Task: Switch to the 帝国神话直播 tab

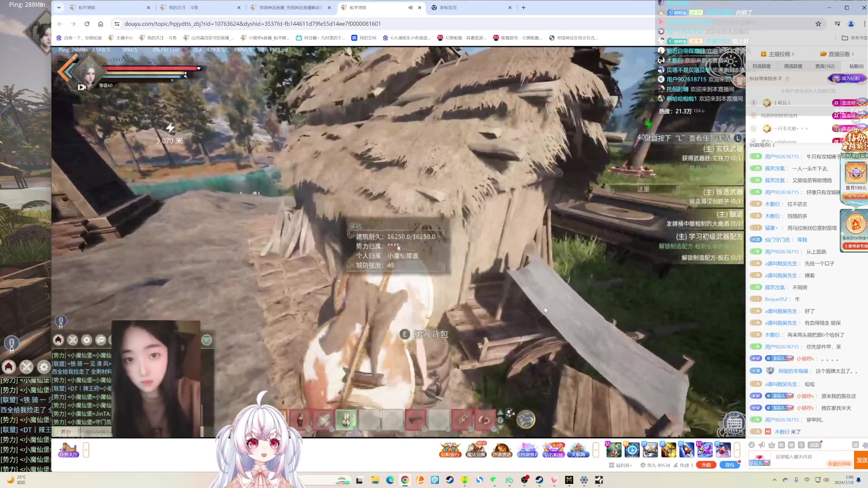Action: [291, 8]
